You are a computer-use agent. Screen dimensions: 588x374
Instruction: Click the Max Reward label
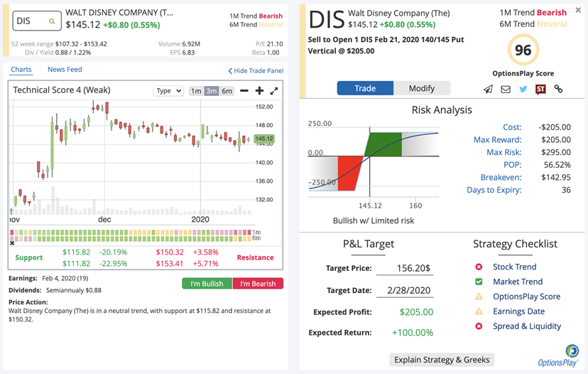(498, 139)
